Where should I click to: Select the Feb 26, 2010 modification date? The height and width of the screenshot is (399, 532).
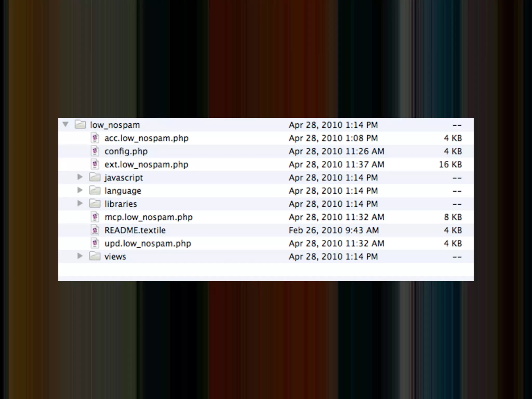(x=334, y=230)
